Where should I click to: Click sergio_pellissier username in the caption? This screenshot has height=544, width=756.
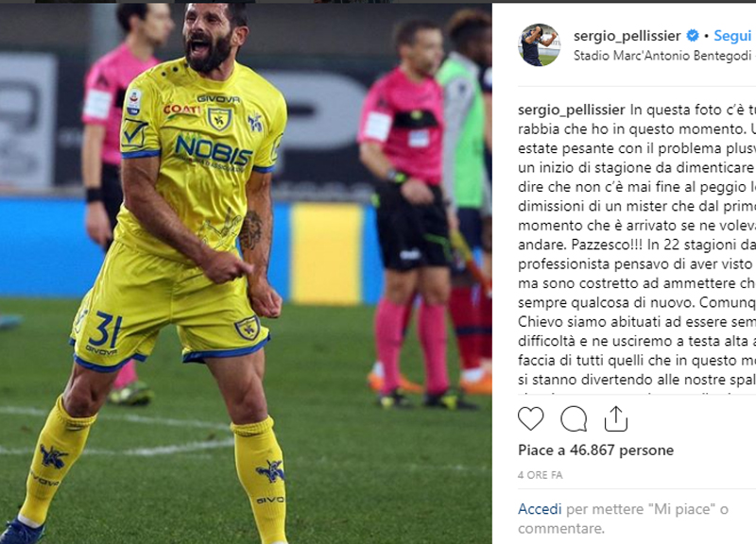click(572, 110)
